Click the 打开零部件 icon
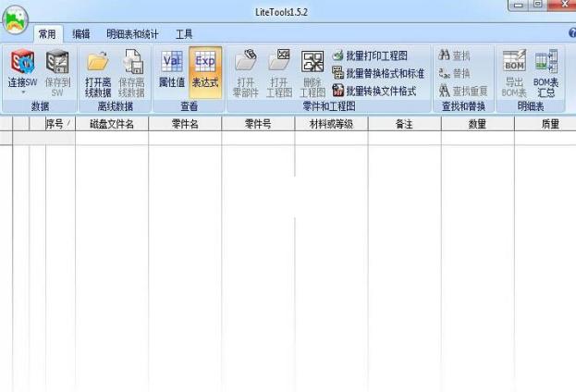The width and height of the screenshot is (576, 392). click(x=245, y=63)
